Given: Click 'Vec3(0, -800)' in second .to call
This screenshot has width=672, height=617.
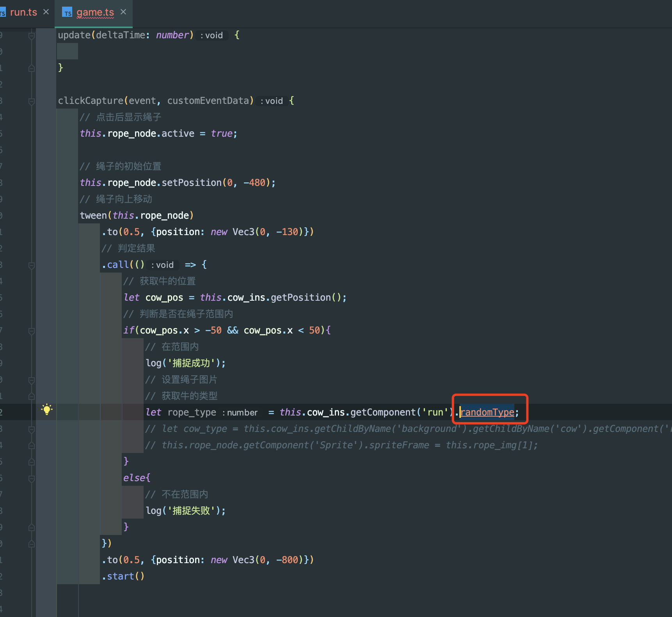Looking at the screenshot, I should click(x=268, y=560).
